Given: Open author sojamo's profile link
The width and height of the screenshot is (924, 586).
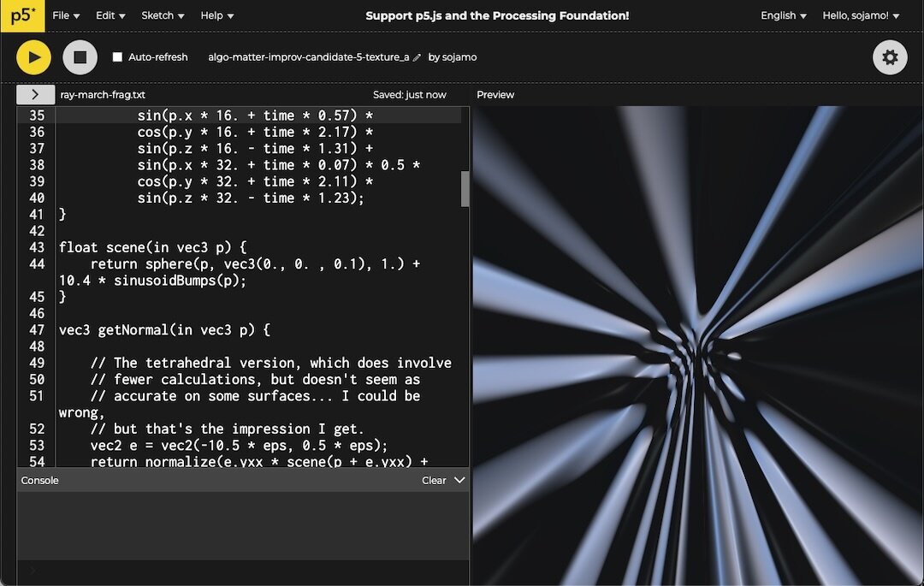Looking at the screenshot, I should pos(459,57).
